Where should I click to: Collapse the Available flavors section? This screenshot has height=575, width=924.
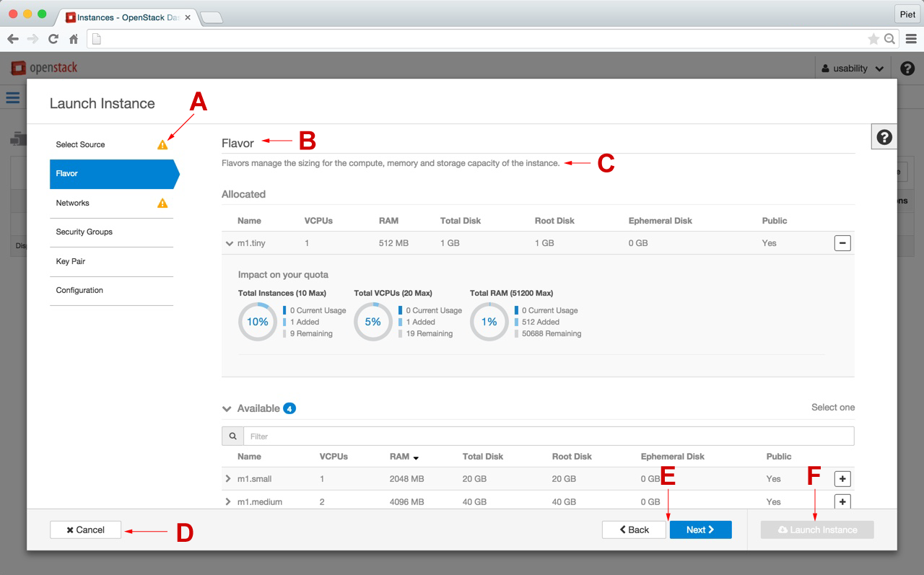coord(227,408)
